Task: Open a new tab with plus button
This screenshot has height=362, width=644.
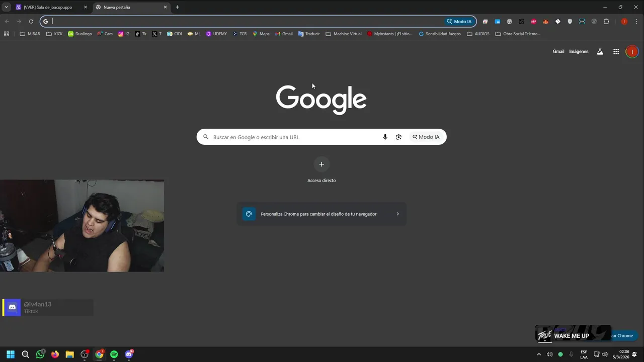Action: pos(177,7)
